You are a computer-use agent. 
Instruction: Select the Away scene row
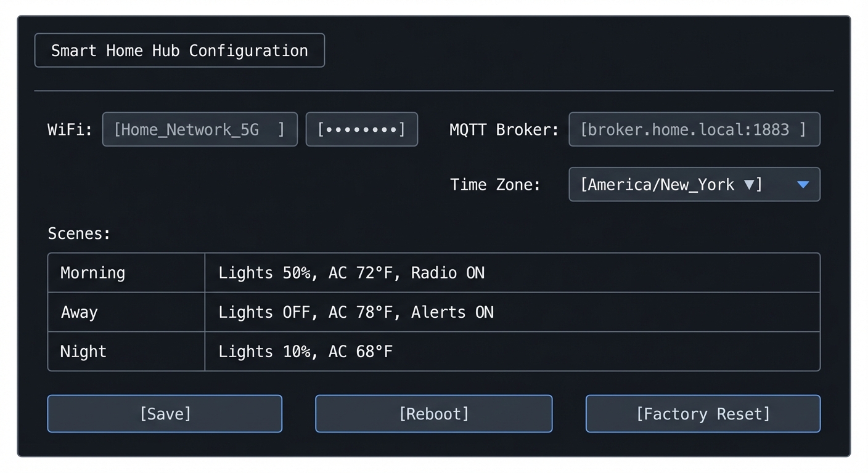pyautogui.click(x=79, y=312)
